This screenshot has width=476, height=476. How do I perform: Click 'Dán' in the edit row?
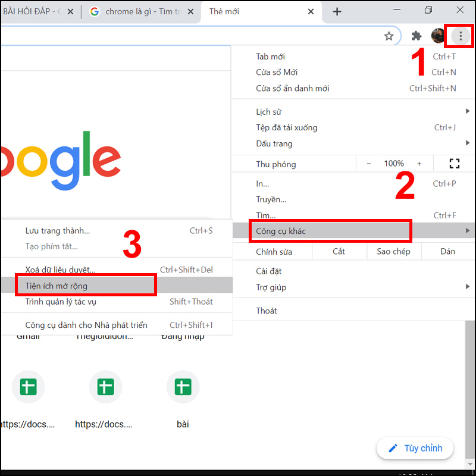coord(448,251)
